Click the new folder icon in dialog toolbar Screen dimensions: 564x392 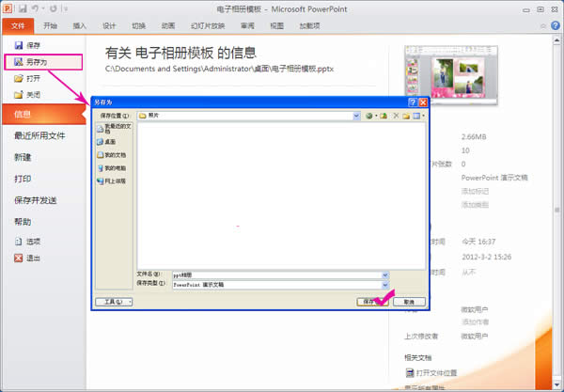(x=408, y=116)
